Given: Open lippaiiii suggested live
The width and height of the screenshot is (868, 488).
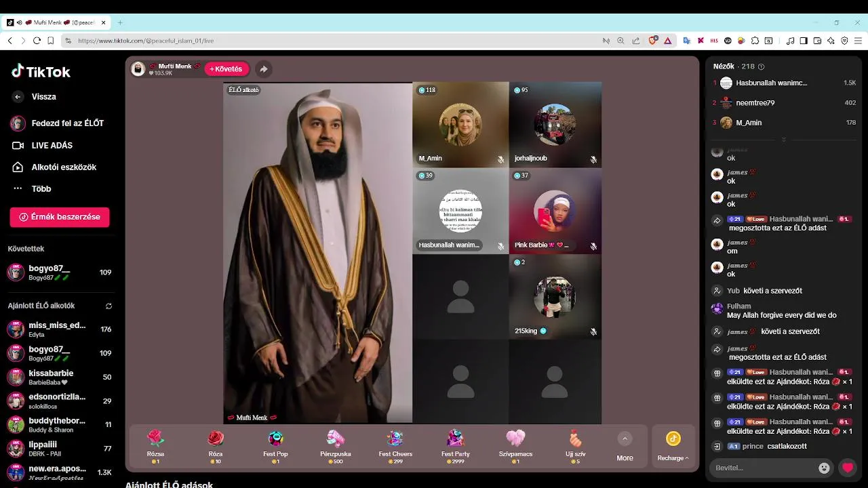Looking at the screenshot, I should [60, 448].
